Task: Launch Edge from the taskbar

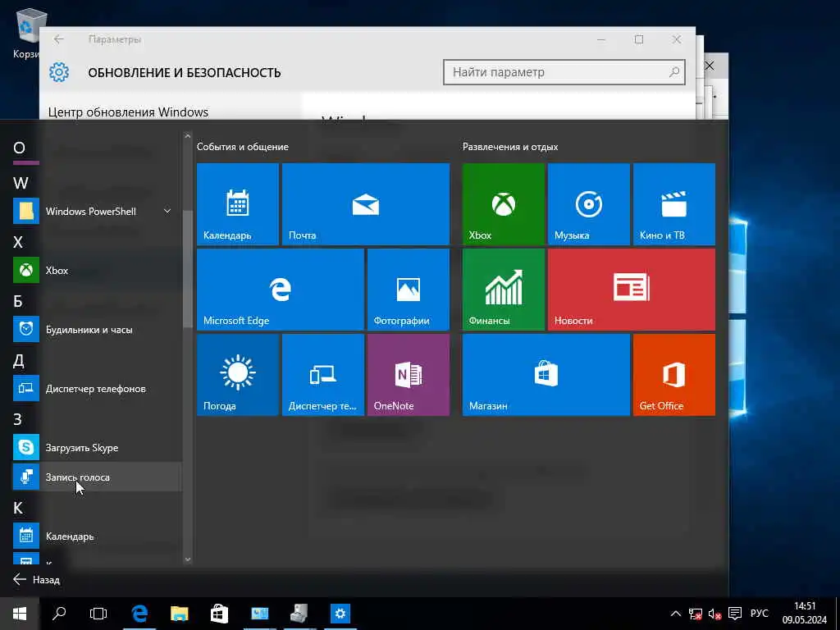Action: tap(139, 614)
